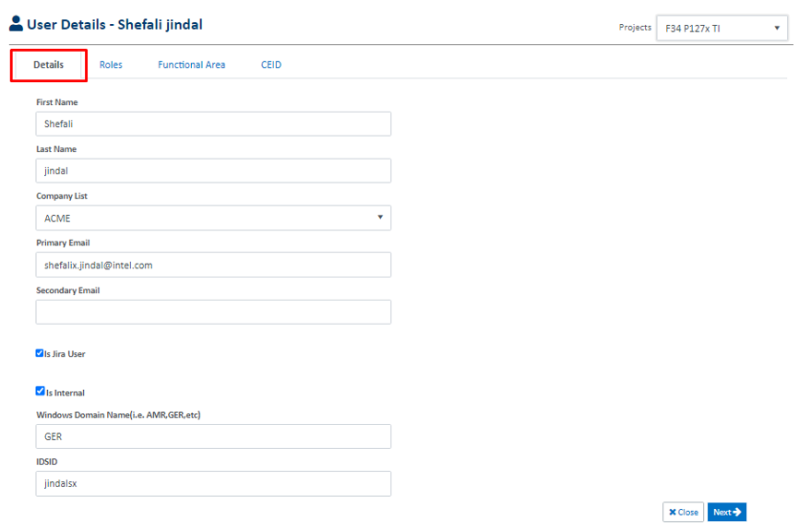Select the empty Secondary Email field
This screenshot has height=532, width=799.
(213, 312)
